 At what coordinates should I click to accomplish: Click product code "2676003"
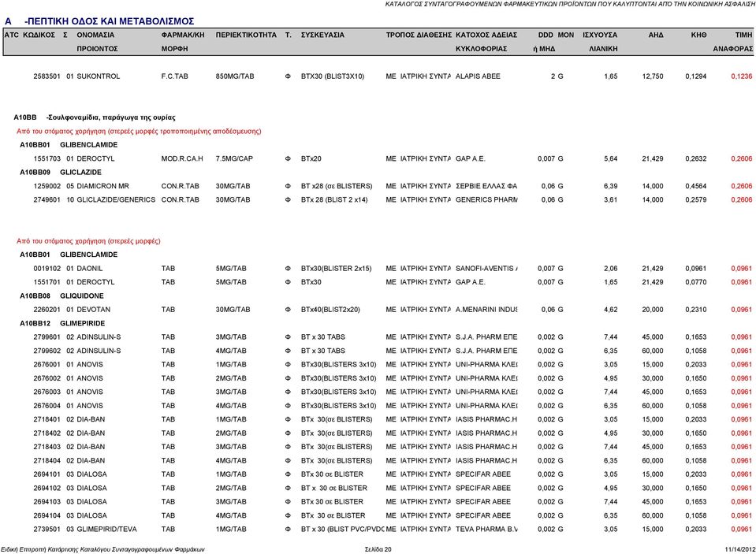pyautogui.click(x=47, y=392)
